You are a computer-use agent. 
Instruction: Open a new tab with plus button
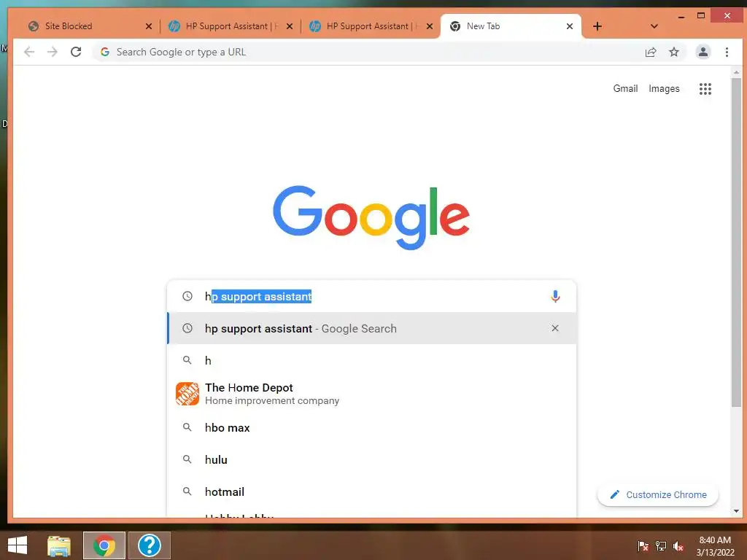[x=597, y=26]
